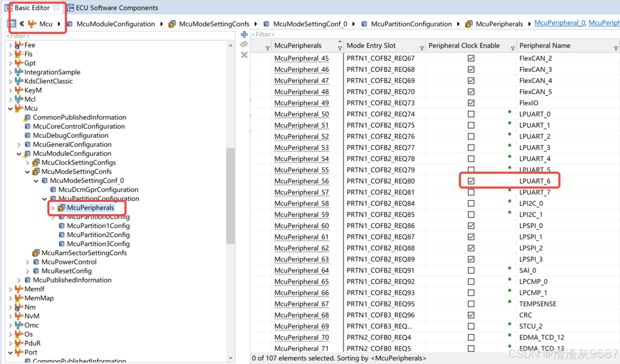Image resolution: width=620 pixels, height=364 pixels.
Task: Expand the NvM module tree node
Action: (10, 316)
